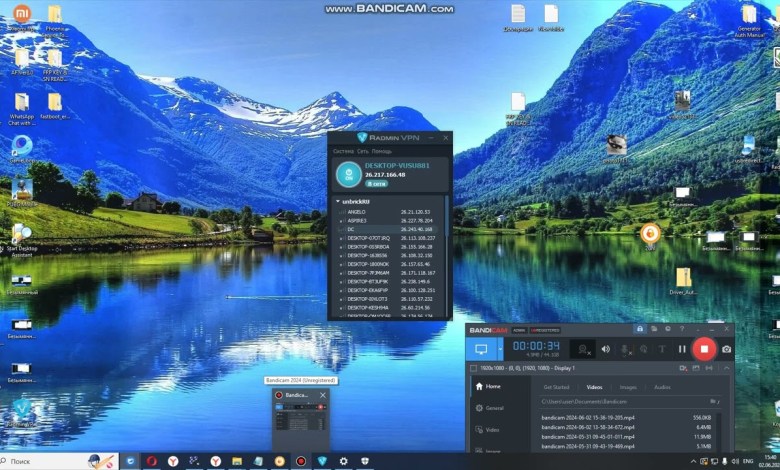Stop recording with the red Bandicam button
The height and width of the screenshot is (470, 780).
(704, 349)
